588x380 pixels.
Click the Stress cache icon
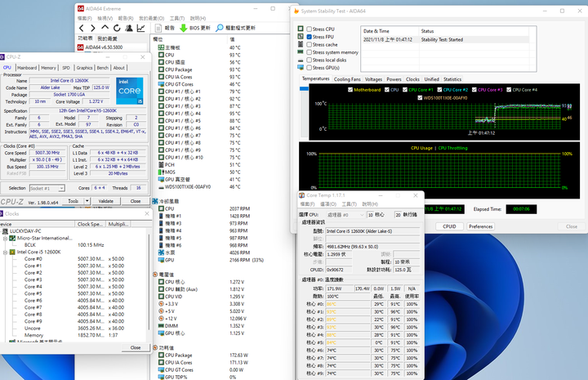point(301,44)
